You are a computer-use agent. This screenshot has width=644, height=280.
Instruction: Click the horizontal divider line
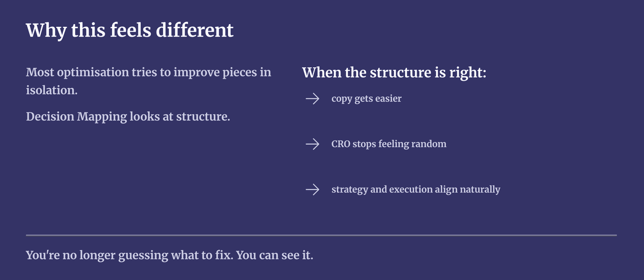pos(321,235)
